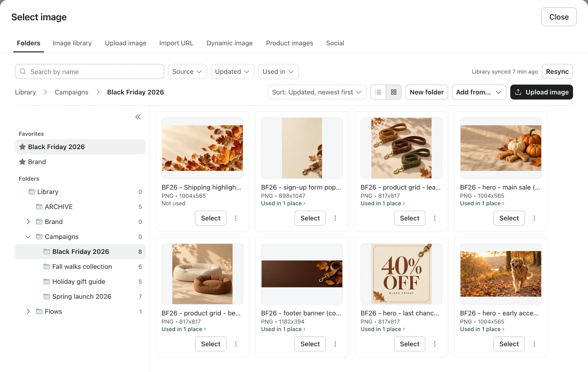Image resolution: width=588 pixels, height=372 pixels.
Task: Click the golden retriever early access thumbnail
Action: [501, 274]
